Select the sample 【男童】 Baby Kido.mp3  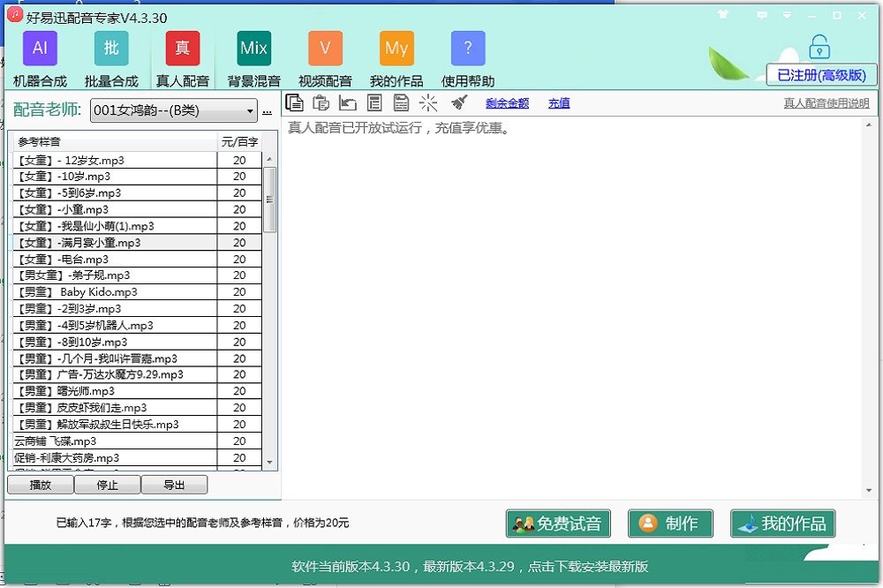115,292
